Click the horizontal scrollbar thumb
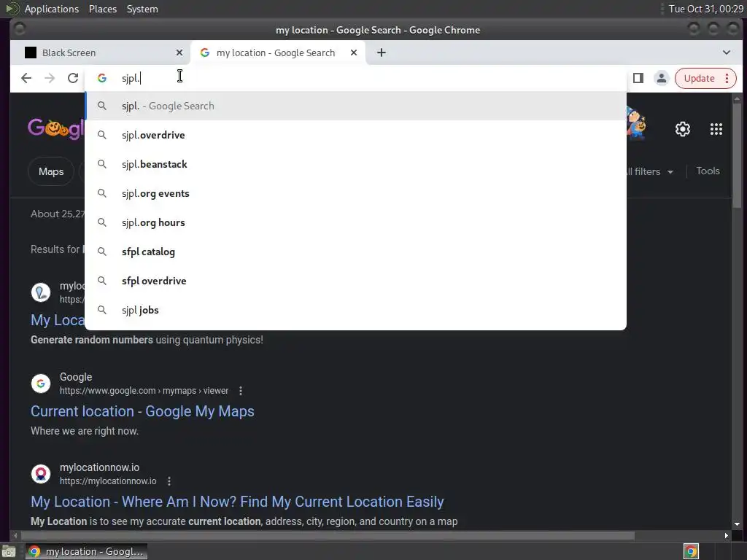 [328, 536]
